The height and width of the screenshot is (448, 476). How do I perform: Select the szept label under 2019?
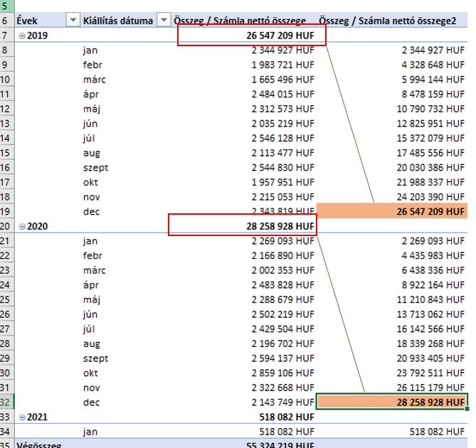pyautogui.click(x=95, y=168)
